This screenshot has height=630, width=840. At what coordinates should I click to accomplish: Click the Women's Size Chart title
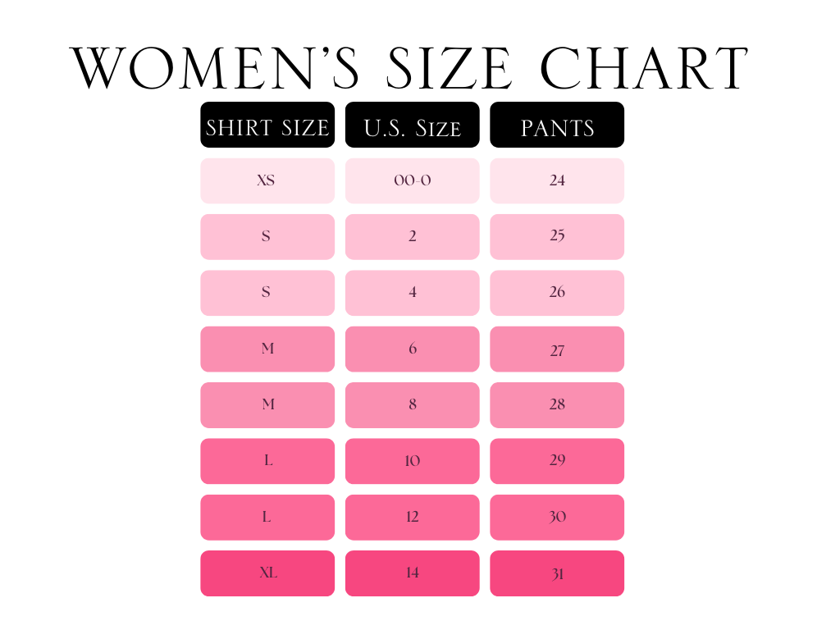pos(409,68)
